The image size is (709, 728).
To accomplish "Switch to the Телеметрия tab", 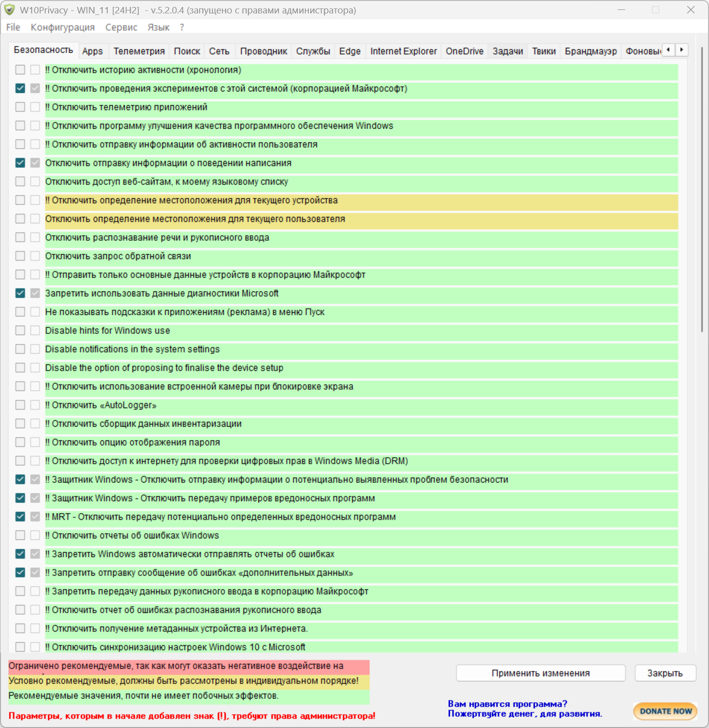I will [x=139, y=51].
